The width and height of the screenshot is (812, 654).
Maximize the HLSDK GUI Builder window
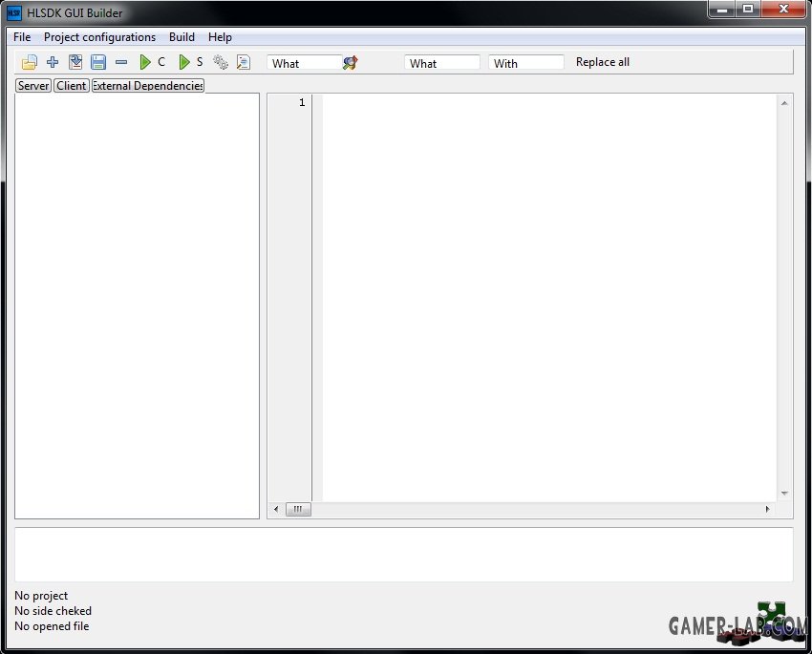[x=748, y=10]
